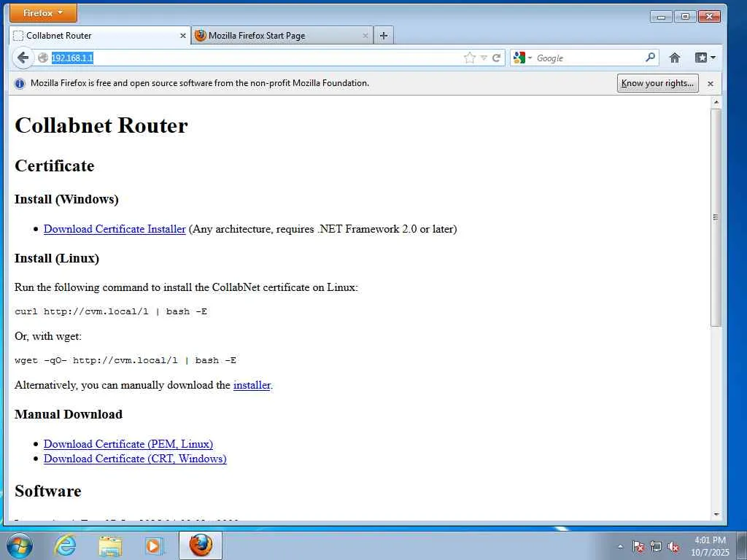Open the installer link
The image size is (747, 560).
(x=252, y=385)
